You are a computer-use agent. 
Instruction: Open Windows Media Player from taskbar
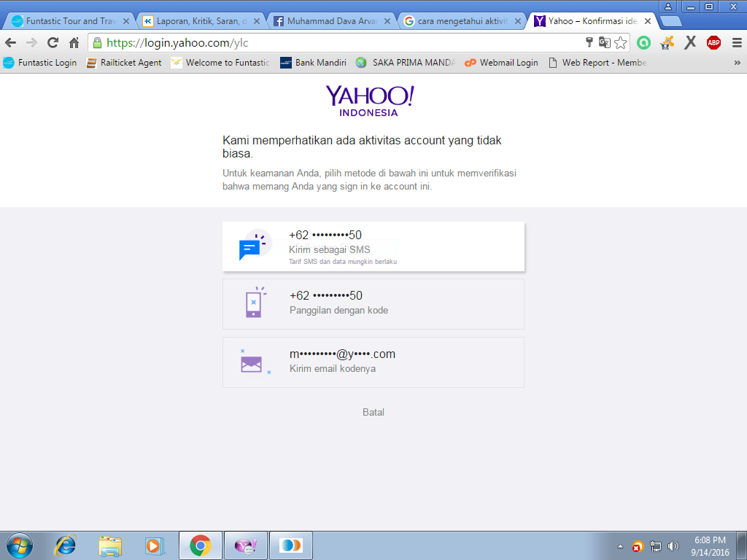pos(155,545)
